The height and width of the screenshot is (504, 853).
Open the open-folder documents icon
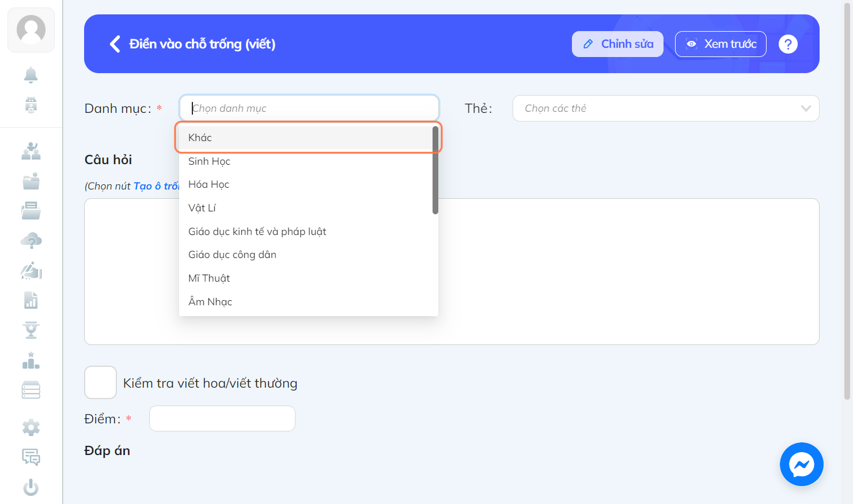(31, 211)
